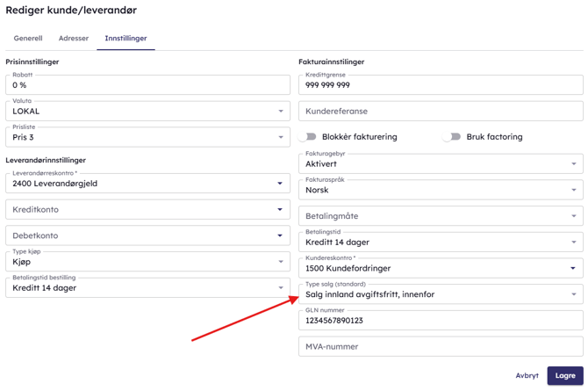Click the Lagre button
The image size is (588, 391).
tap(565, 376)
